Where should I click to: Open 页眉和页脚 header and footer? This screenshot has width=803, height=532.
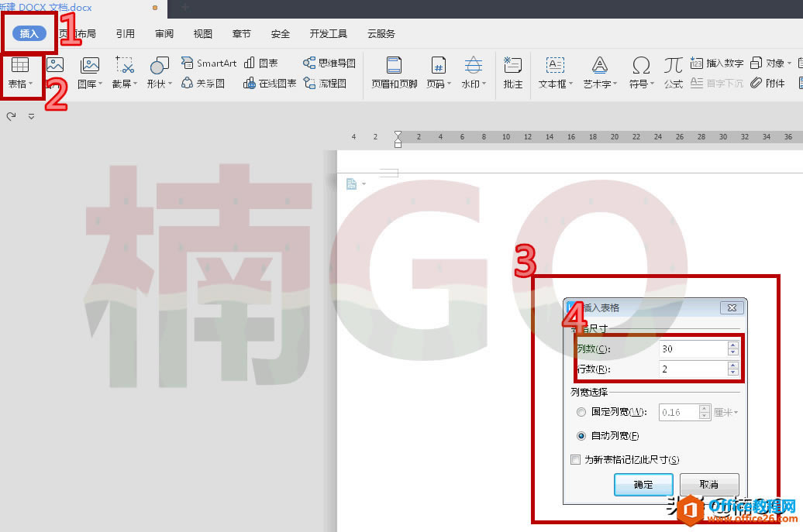pos(394,72)
